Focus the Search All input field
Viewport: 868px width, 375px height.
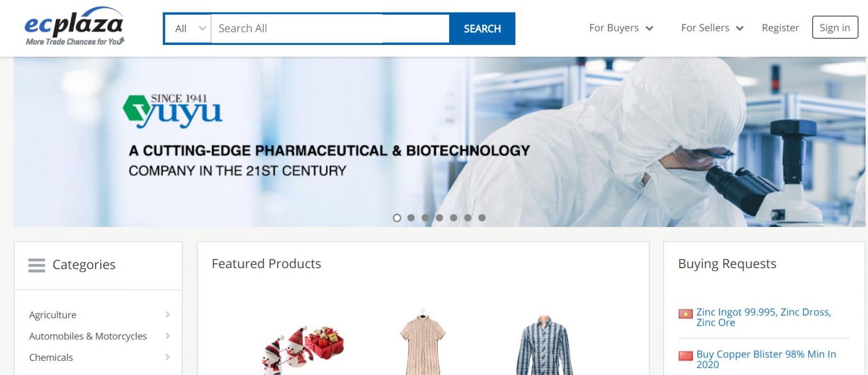click(330, 29)
